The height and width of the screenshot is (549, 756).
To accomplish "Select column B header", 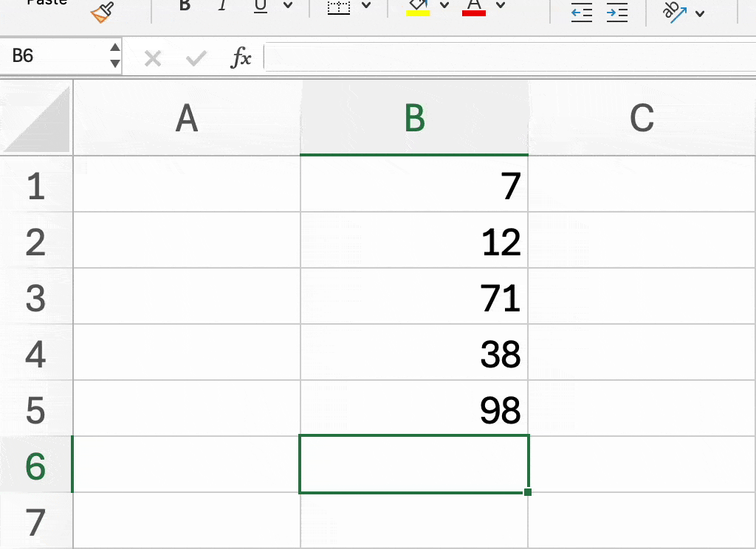I will (413, 118).
